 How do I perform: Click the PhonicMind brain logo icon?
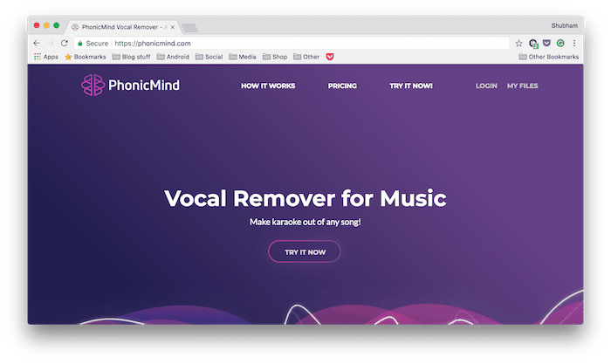93,85
